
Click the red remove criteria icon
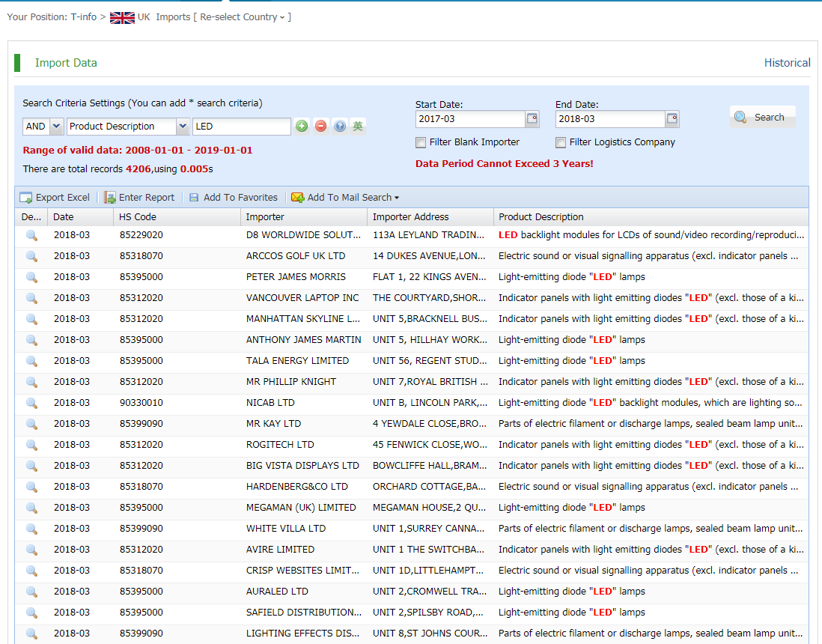coord(320,127)
